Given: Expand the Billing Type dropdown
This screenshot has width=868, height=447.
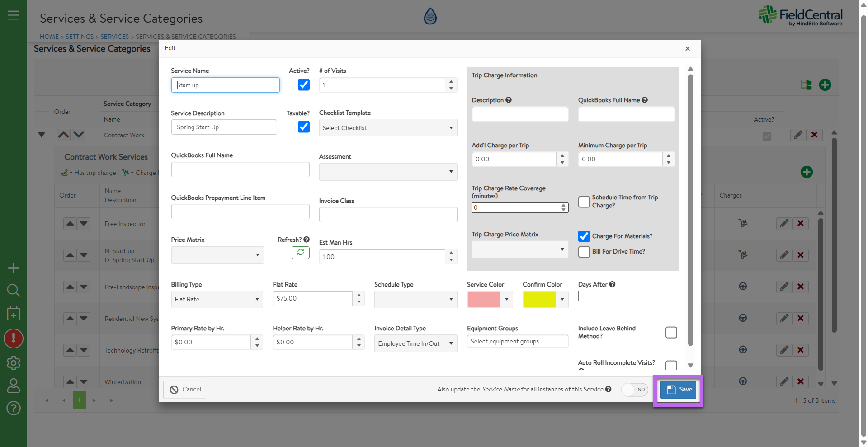Looking at the screenshot, I should tap(217, 299).
